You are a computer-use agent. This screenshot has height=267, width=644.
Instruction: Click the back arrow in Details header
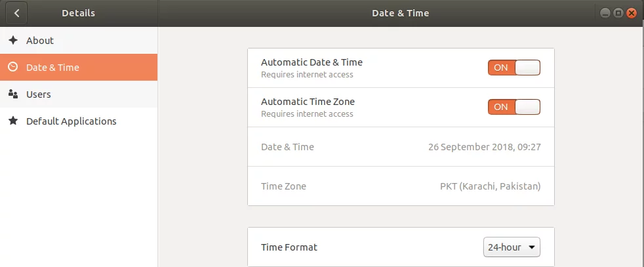pyautogui.click(x=16, y=13)
